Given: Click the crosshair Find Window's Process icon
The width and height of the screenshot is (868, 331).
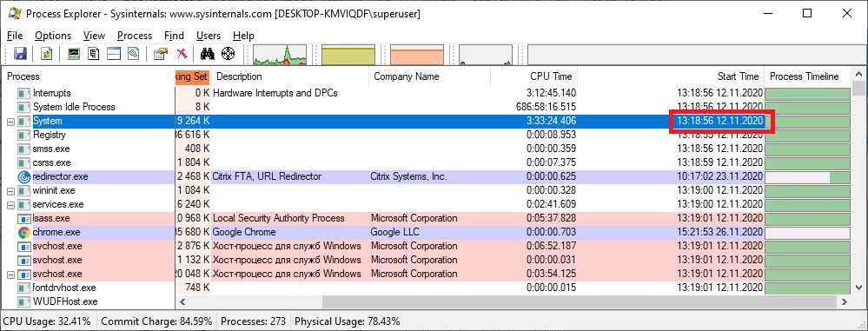Looking at the screenshot, I should 228,54.
